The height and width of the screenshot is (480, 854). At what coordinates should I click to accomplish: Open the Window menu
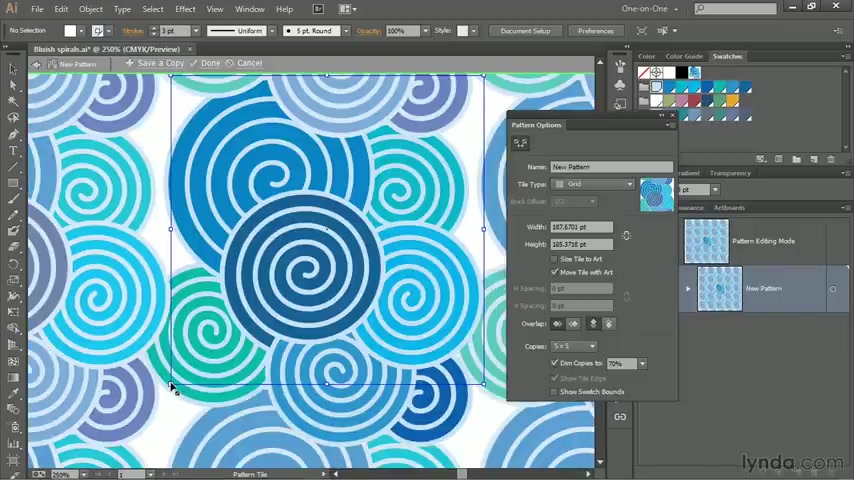(x=249, y=9)
